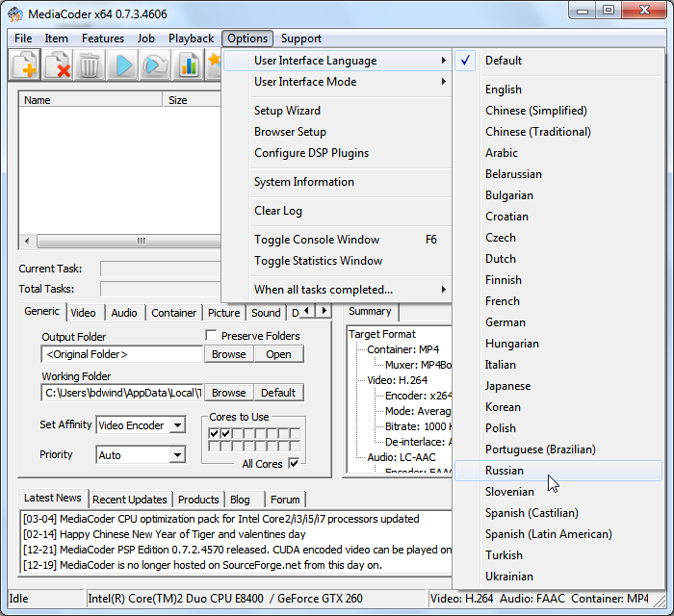Click the file list horizontal scrollbar
This screenshot has height=616, width=674.
coord(128,241)
